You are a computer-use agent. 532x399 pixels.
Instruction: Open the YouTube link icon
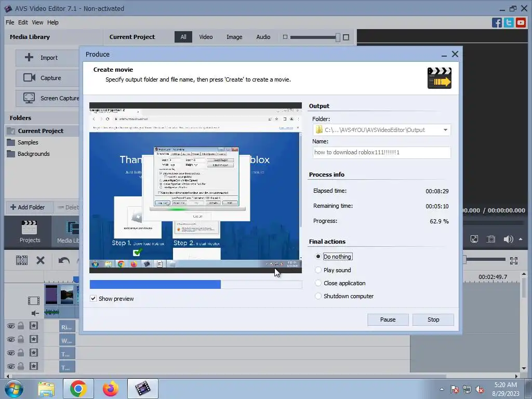coord(521,23)
